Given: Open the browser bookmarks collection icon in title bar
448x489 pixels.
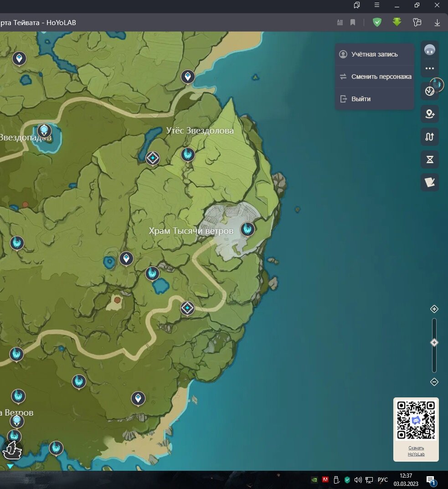Looking at the screenshot, I should coord(357,5).
